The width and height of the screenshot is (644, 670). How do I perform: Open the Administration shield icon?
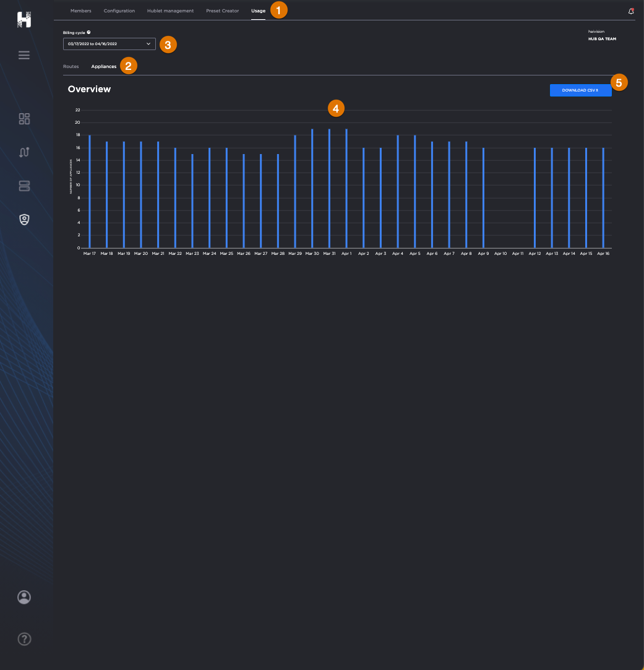point(24,220)
